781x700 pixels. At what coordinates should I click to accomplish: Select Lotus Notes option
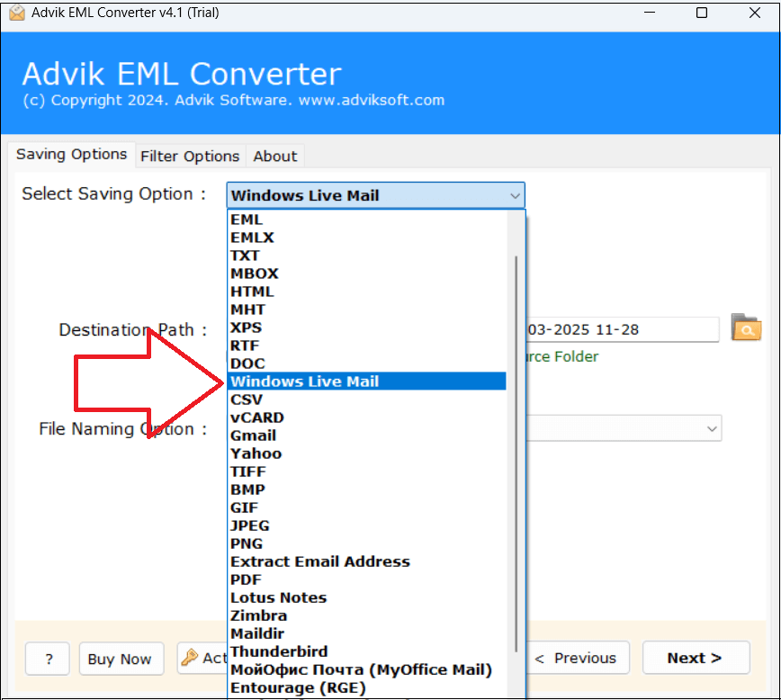pyautogui.click(x=366, y=597)
